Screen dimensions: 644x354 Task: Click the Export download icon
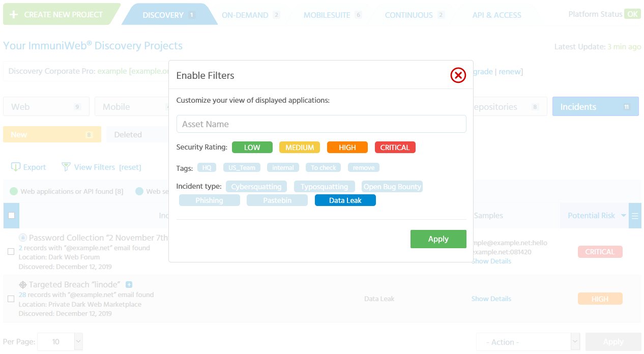point(16,167)
